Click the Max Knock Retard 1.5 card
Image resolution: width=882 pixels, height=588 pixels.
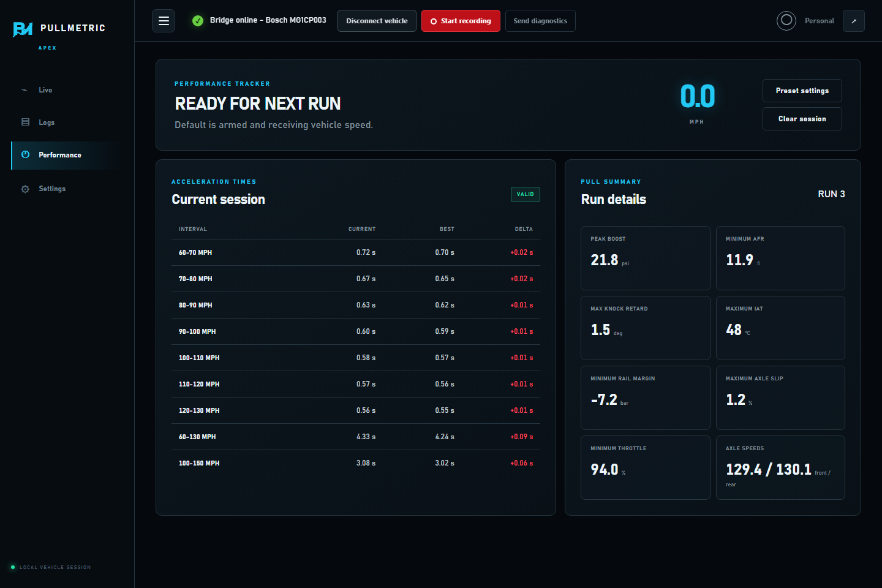click(646, 328)
